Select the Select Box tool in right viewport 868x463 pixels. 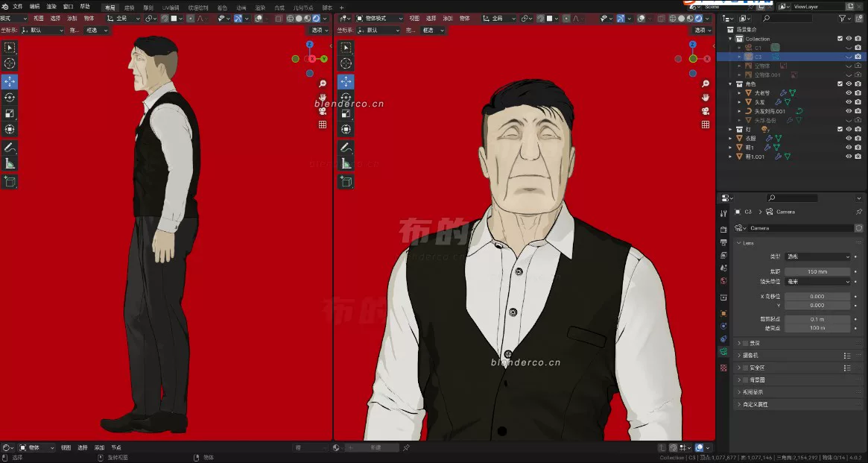point(346,47)
